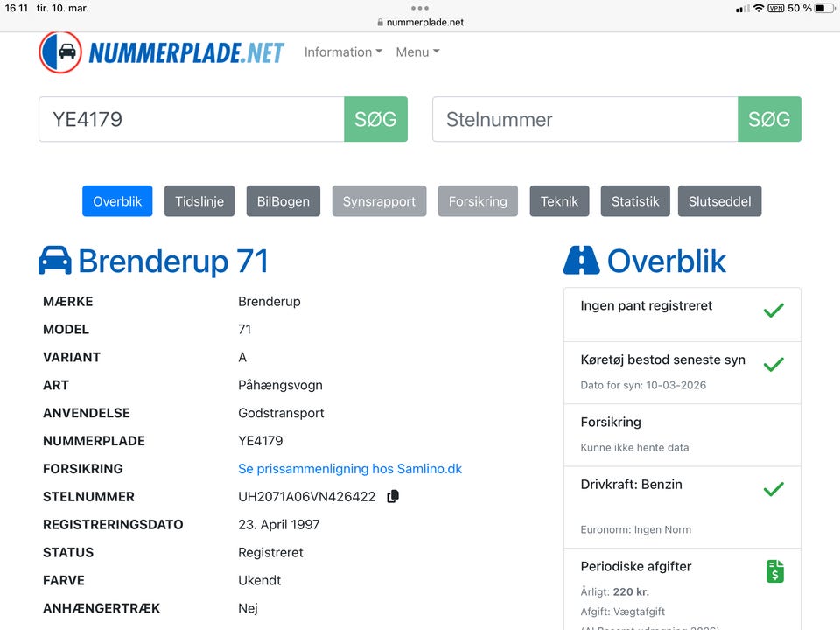Click the Brenderup 71 heading

[x=173, y=261]
